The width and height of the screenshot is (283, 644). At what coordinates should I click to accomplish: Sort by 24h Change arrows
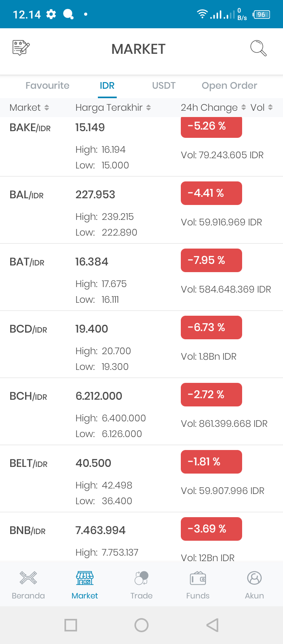coord(244,108)
